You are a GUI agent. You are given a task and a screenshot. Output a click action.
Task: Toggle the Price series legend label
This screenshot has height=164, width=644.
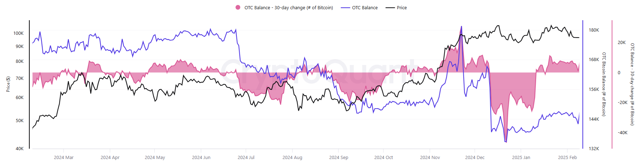(402, 7)
